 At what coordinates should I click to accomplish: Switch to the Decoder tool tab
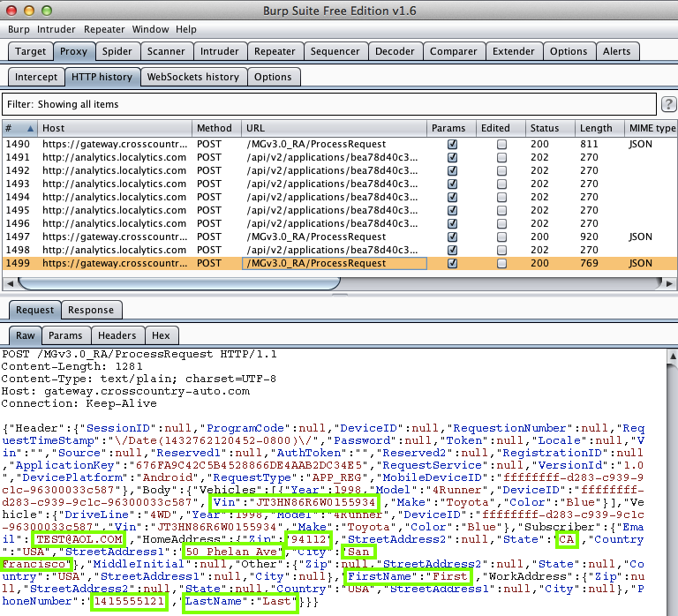(x=395, y=51)
